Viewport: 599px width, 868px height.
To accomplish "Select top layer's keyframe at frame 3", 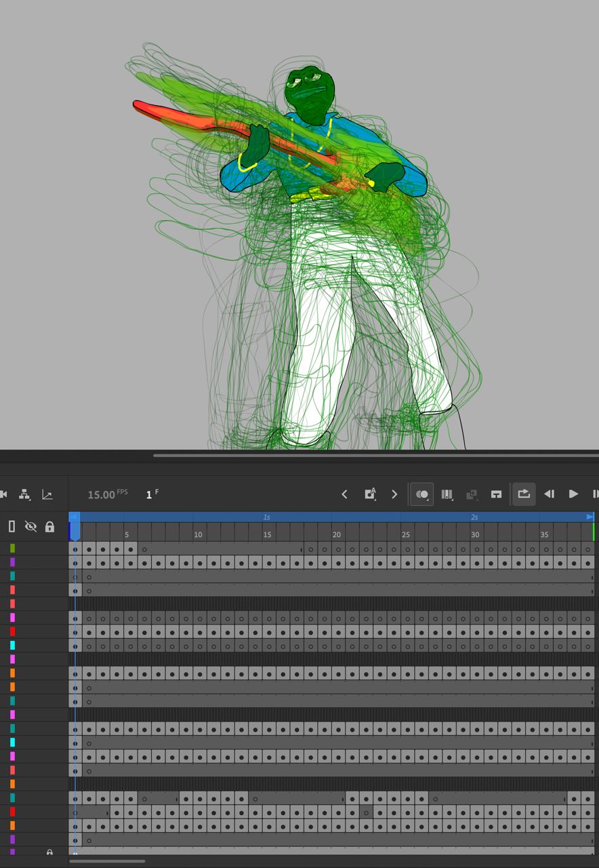I will point(103,549).
